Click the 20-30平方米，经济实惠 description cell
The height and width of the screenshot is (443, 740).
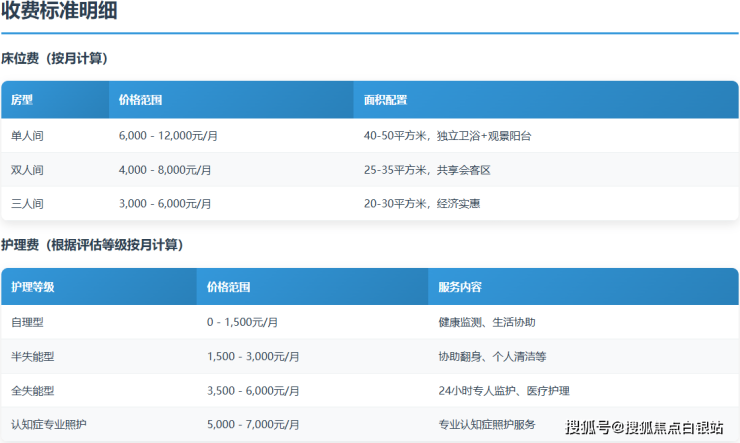click(421, 204)
